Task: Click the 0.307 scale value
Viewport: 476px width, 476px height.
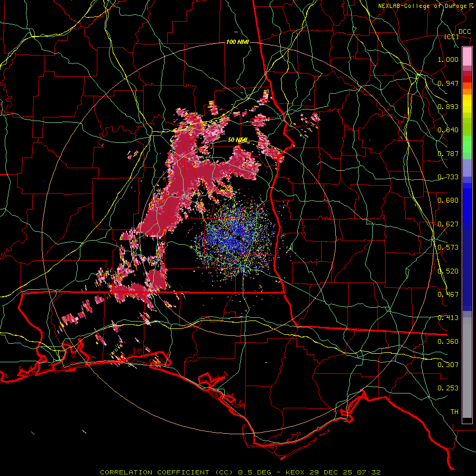Action: coord(448,365)
